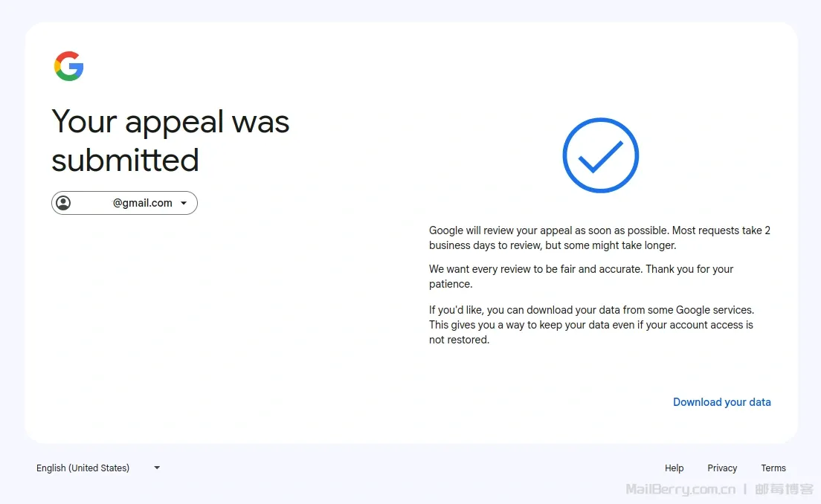The image size is (821, 504).
Task: Expand the account switcher dropdown arrow
Action: (184, 203)
